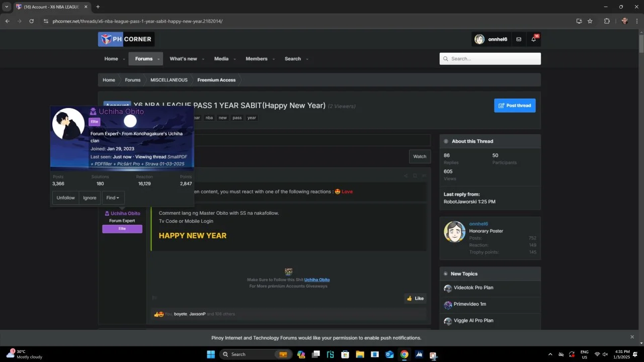This screenshot has width=644, height=362.
Task: Expand the What's new submenu arrow
Action: pos(203,59)
